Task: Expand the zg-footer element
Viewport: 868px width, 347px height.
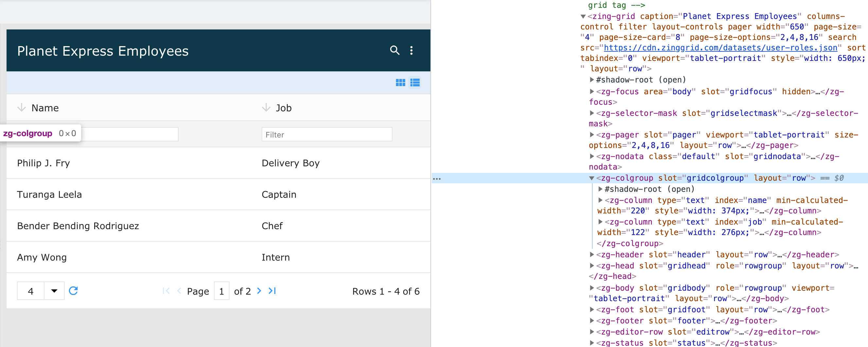Action: click(x=591, y=320)
